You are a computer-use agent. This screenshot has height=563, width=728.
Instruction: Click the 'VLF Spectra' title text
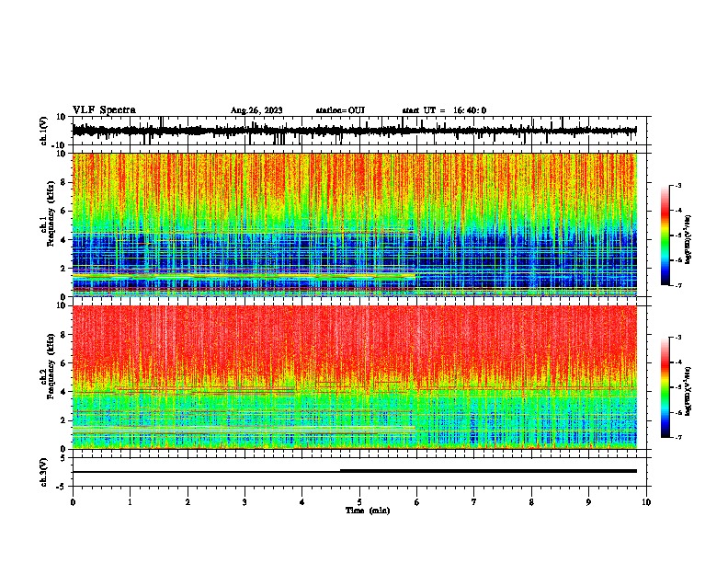point(104,110)
